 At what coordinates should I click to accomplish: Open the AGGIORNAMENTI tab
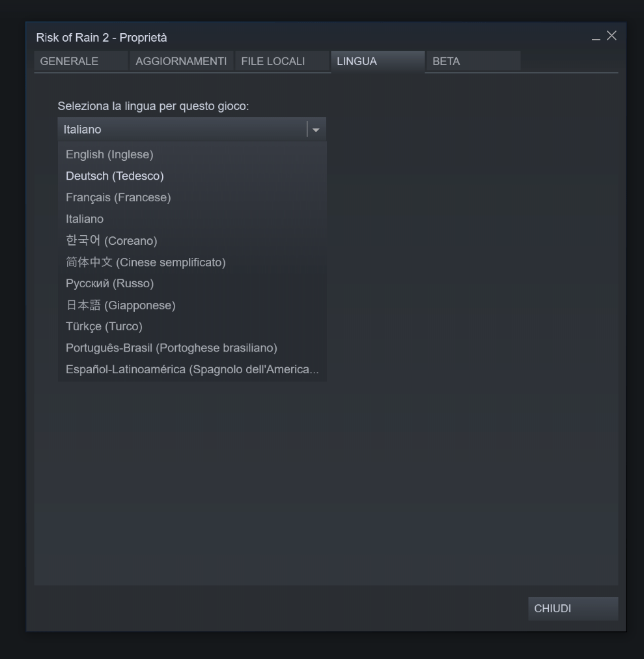181,61
